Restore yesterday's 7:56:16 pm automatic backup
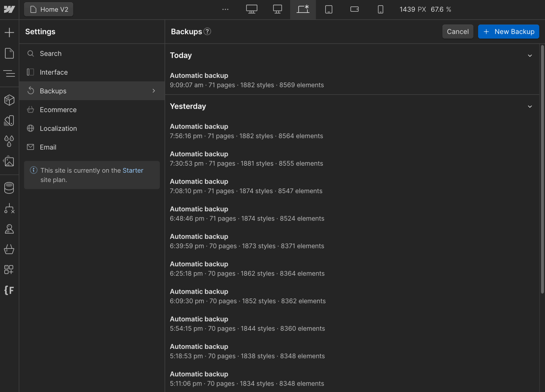Viewport: 545px width, 392px height. pos(247,131)
